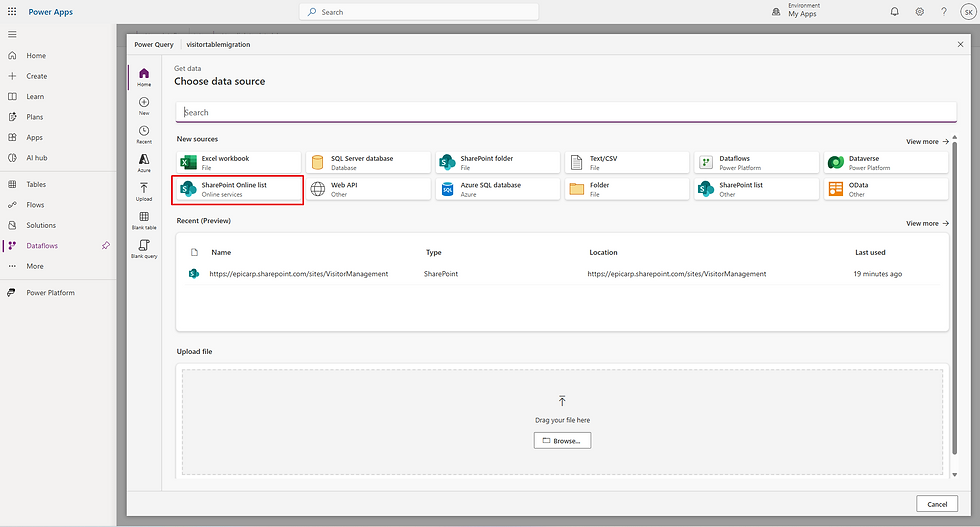
Task: Click scrollbar down arrow in dialog
Action: tap(954, 474)
